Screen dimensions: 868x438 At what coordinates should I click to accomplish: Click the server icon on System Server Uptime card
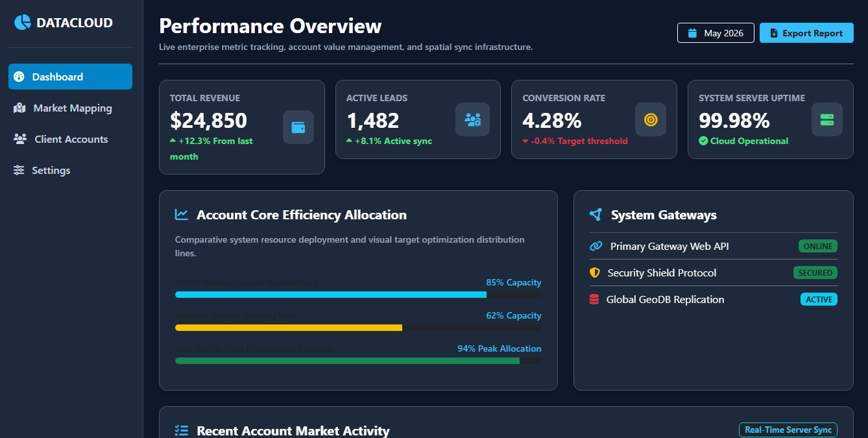click(x=827, y=119)
